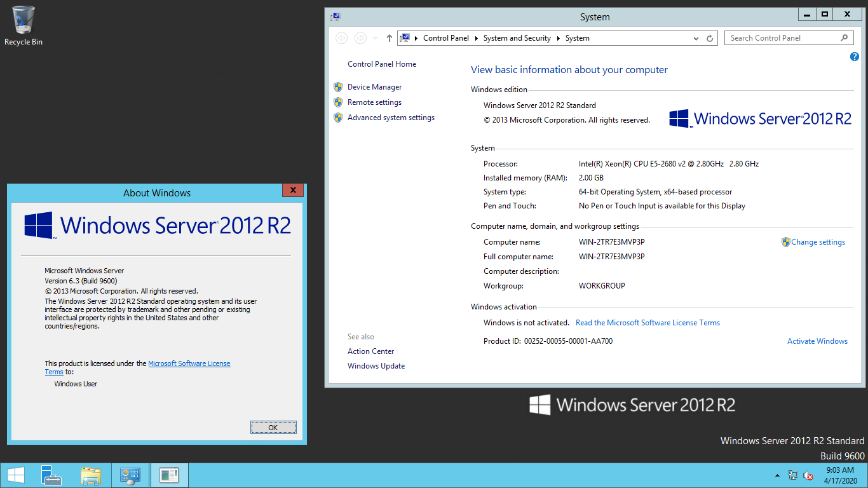
Task: Click the shield icon beside Device Manager
Action: pos(338,87)
